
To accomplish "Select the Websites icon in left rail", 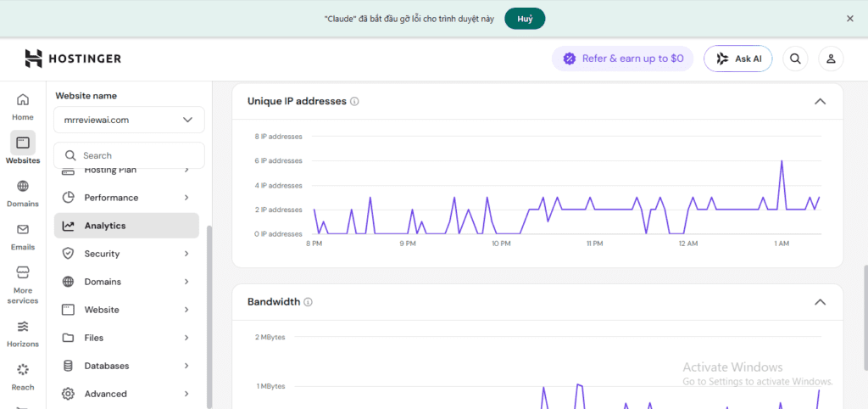I will pyautogui.click(x=23, y=143).
